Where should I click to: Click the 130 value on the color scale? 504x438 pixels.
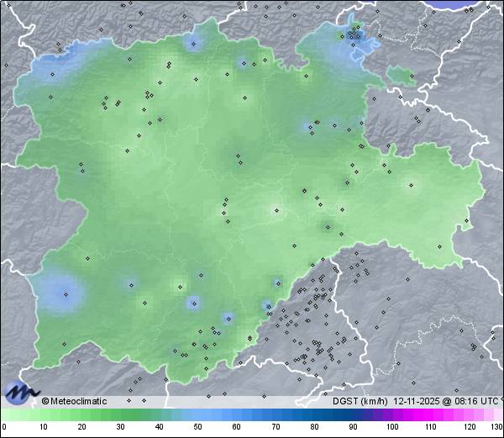[x=496, y=427]
